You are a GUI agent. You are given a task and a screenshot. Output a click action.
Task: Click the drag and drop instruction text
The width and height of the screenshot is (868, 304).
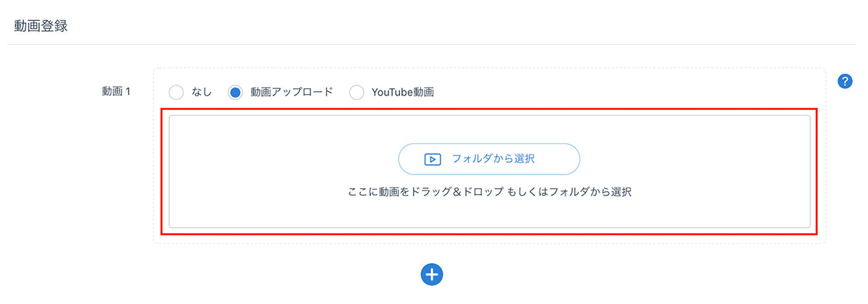click(x=490, y=193)
